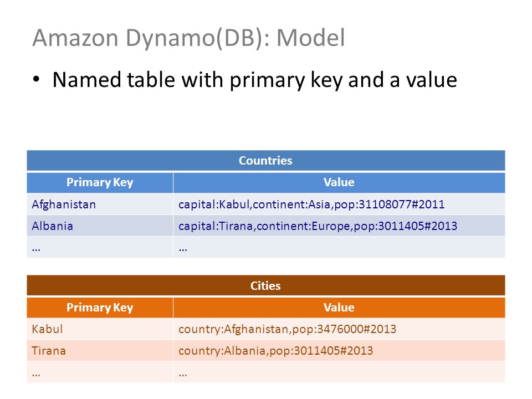Click the Kabul primary key cell
The image size is (532, 399).
(100, 329)
